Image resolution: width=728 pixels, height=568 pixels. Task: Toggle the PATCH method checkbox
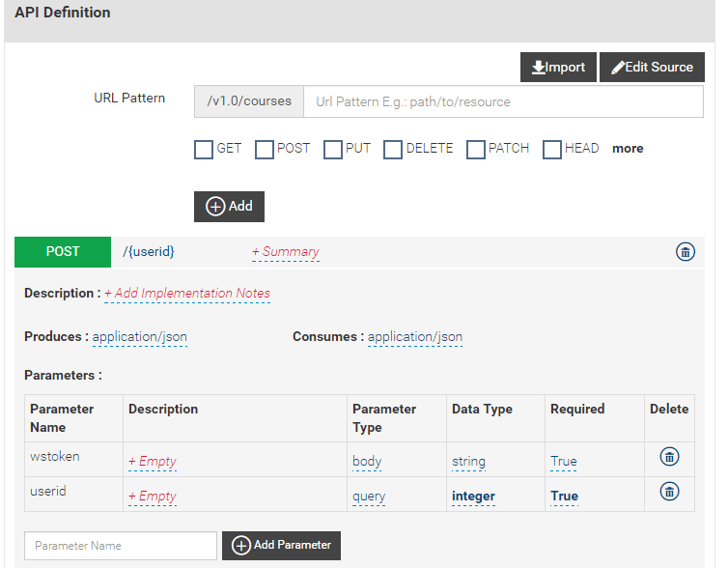point(476,150)
